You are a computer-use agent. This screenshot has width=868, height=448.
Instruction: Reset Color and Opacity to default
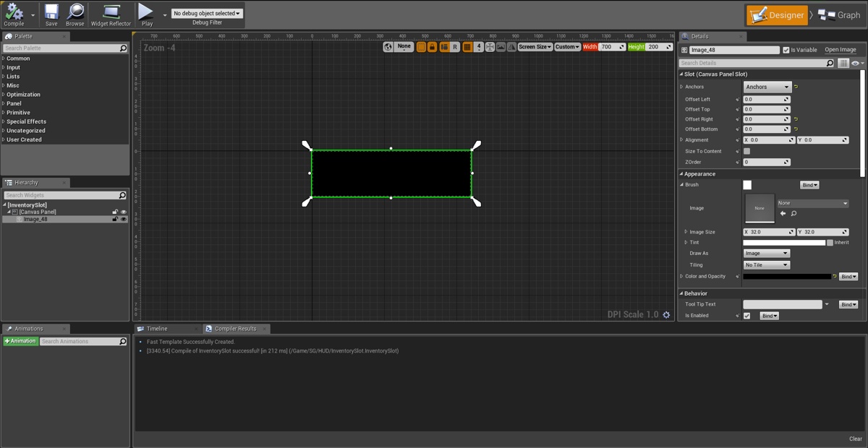click(834, 276)
